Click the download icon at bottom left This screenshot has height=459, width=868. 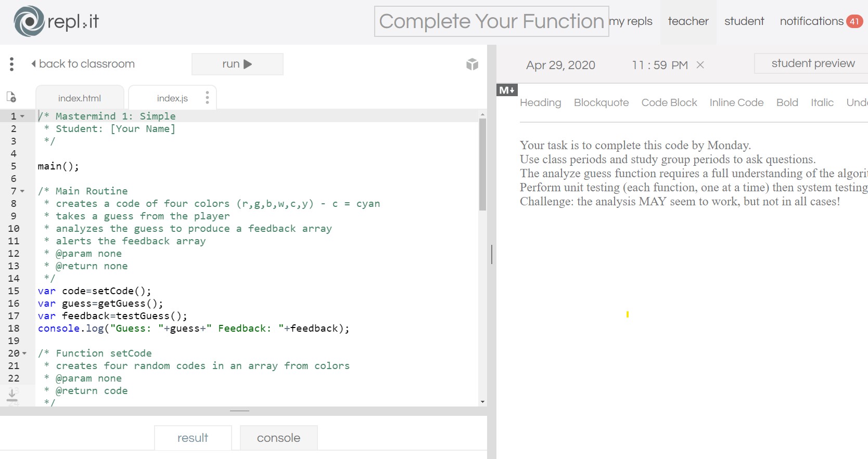tap(12, 396)
